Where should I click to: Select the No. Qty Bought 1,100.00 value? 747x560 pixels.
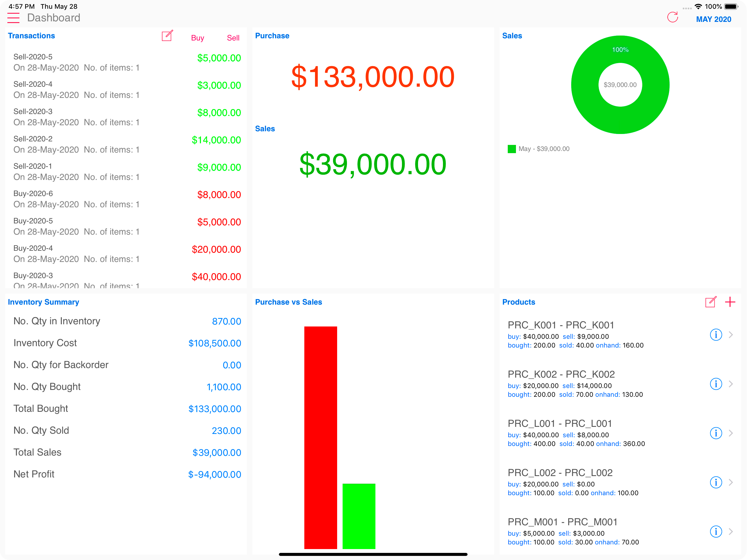(x=224, y=387)
